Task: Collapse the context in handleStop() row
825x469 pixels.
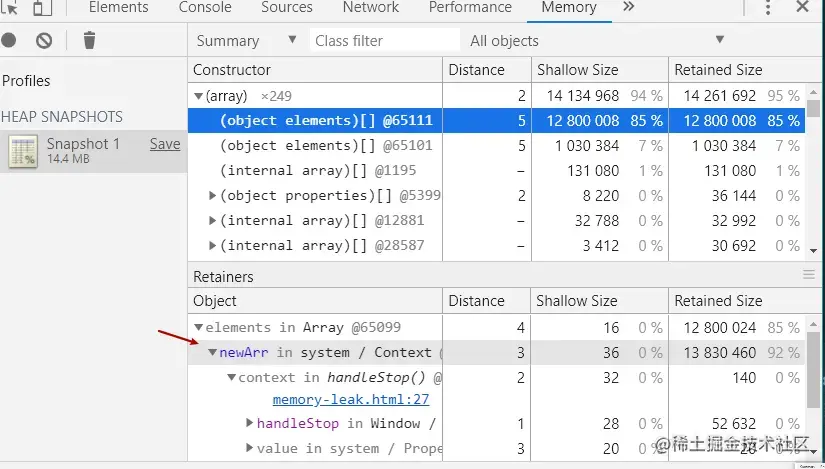Action: (x=232, y=377)
